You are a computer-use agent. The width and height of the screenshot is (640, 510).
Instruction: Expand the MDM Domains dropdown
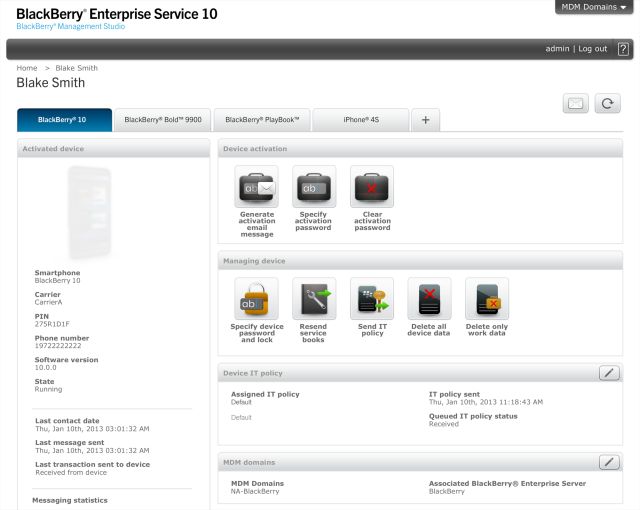point(594,7)
